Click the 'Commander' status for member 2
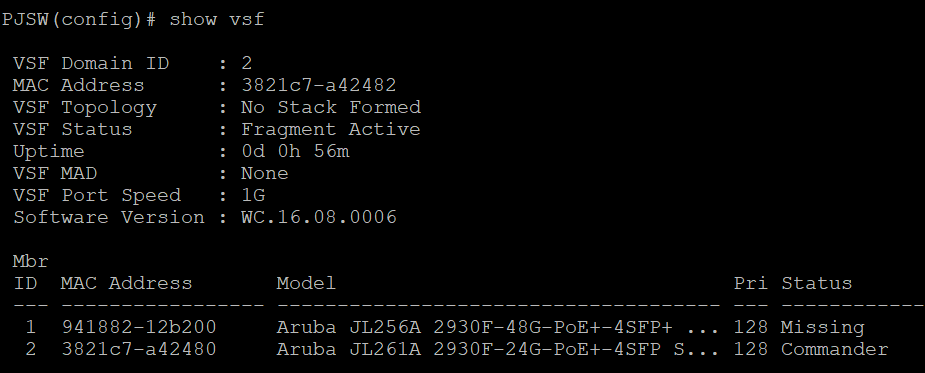Viewport: 925px width, 373px height. pos(834,349)
